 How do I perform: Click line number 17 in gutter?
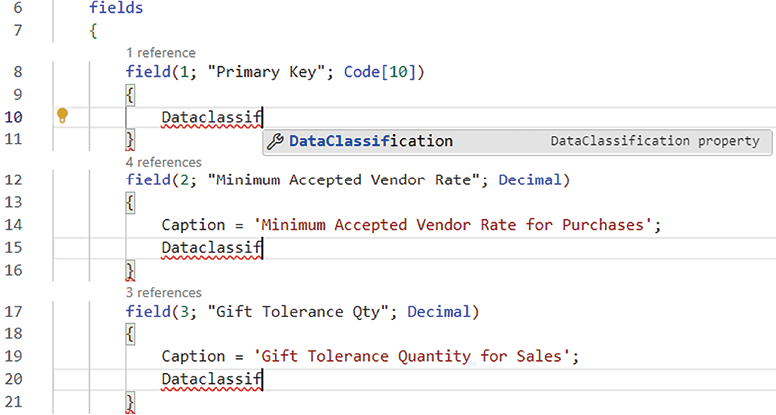click(x=13, y=312)
